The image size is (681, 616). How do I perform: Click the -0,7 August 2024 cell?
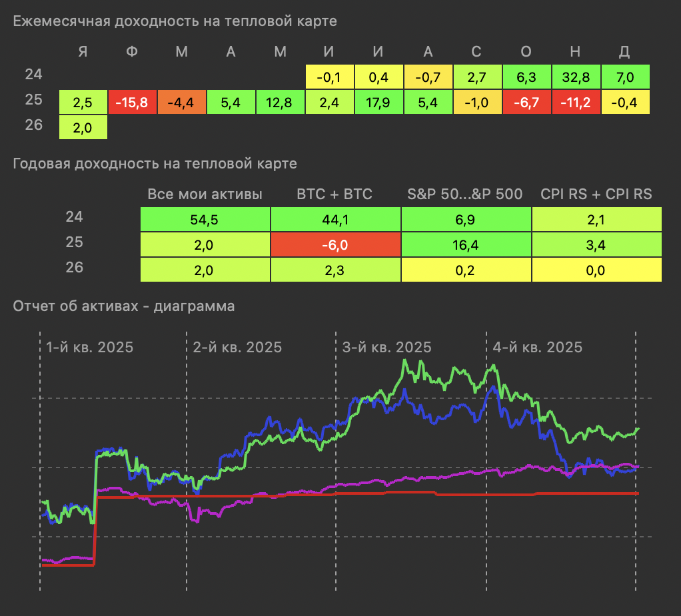428,77
